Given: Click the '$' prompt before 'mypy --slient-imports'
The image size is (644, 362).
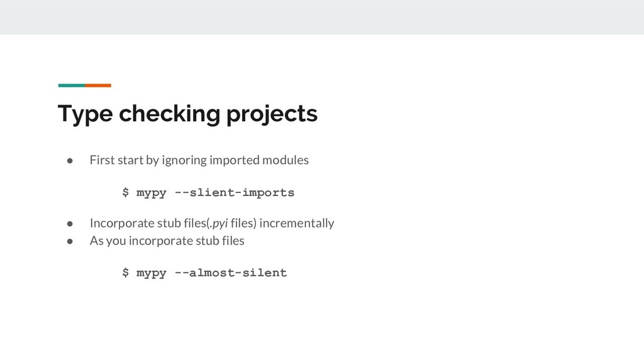Looking at the screenshot, I should pos(125,192).
